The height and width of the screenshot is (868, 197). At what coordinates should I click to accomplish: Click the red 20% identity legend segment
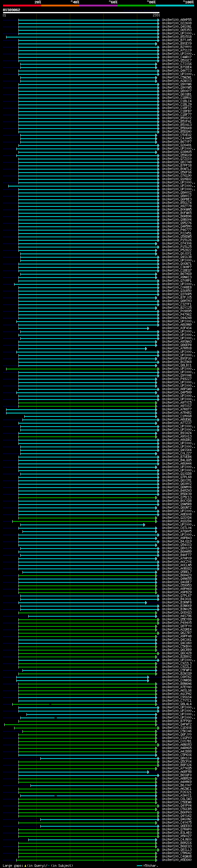coord(22,6)
